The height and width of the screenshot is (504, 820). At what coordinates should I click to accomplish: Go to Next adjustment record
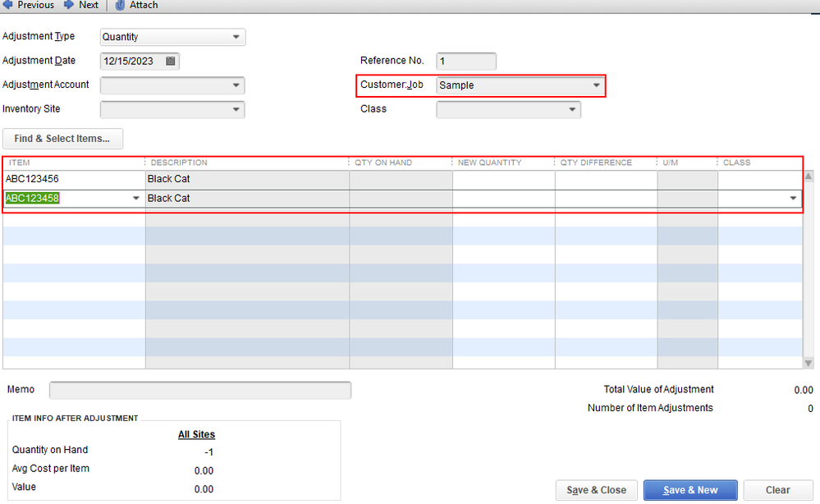pos(81,5)
